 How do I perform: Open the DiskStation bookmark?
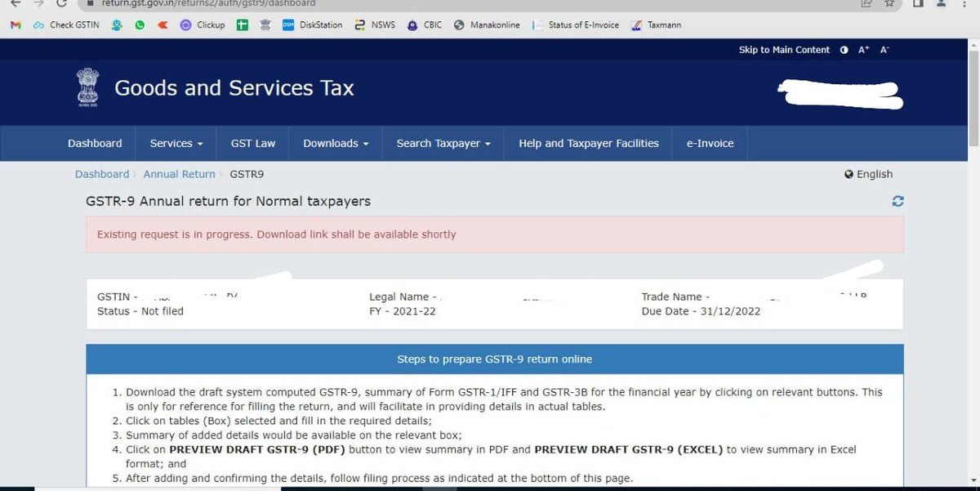pos(313,25)
